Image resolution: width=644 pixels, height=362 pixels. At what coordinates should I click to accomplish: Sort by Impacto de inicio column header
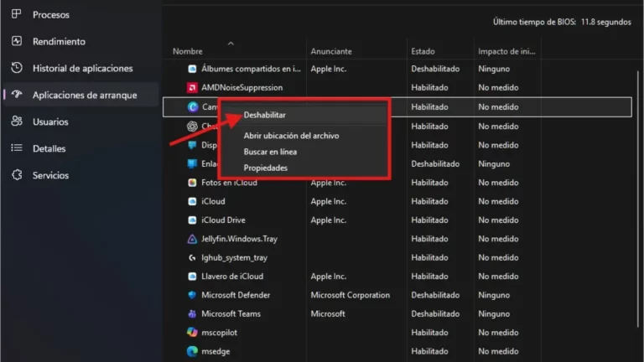tap(506, 51)
